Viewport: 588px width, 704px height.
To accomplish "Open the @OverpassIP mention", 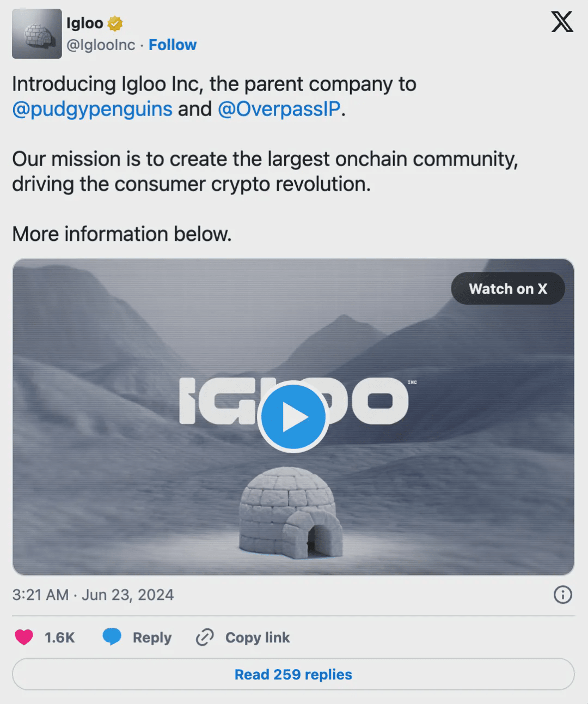I will [279, 109].
